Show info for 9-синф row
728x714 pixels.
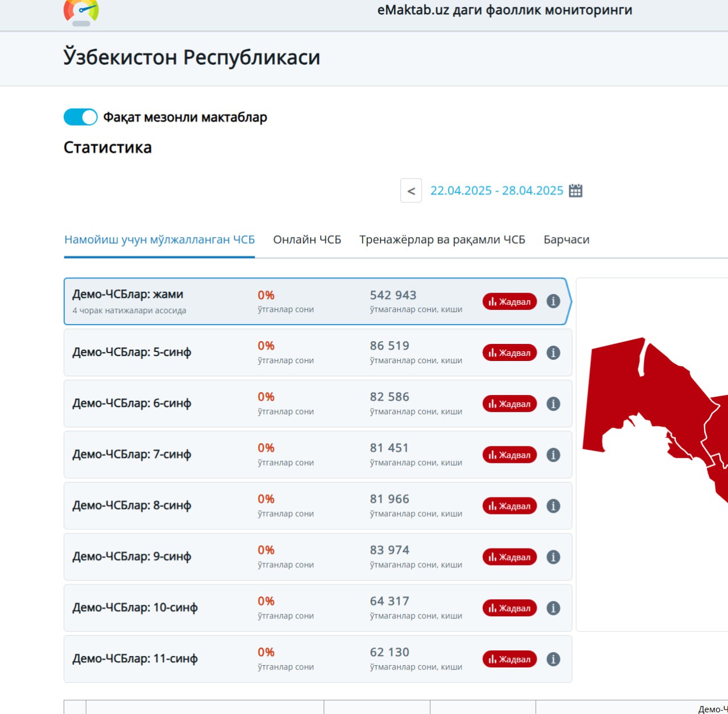tap(553, 557)
